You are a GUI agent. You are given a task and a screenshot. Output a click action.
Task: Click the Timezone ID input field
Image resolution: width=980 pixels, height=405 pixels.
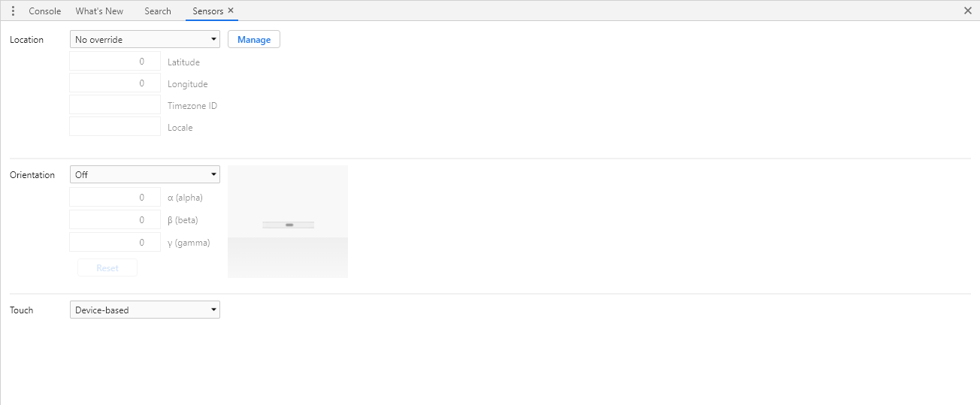tap(115, 105)
